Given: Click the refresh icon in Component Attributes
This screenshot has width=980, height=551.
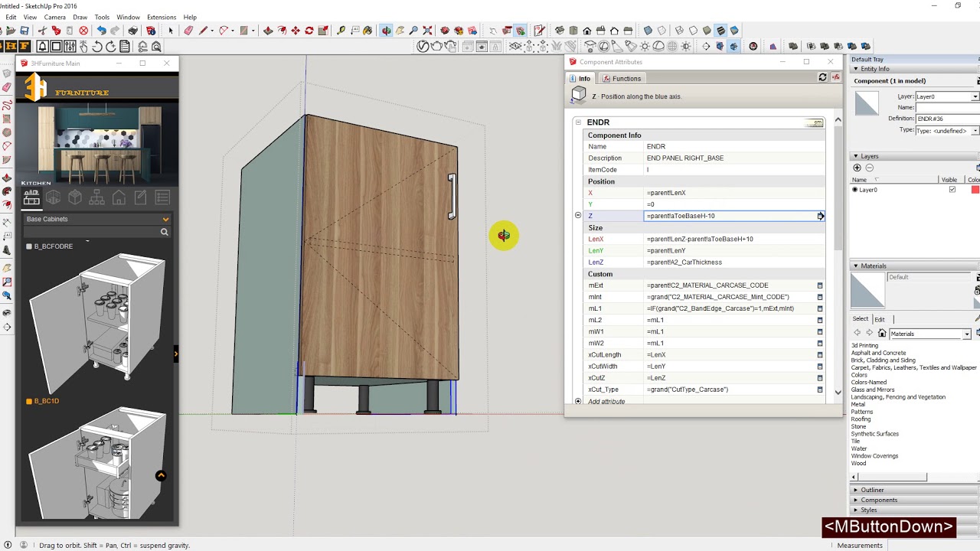Looking at the screenshot, I should [822, 78].
